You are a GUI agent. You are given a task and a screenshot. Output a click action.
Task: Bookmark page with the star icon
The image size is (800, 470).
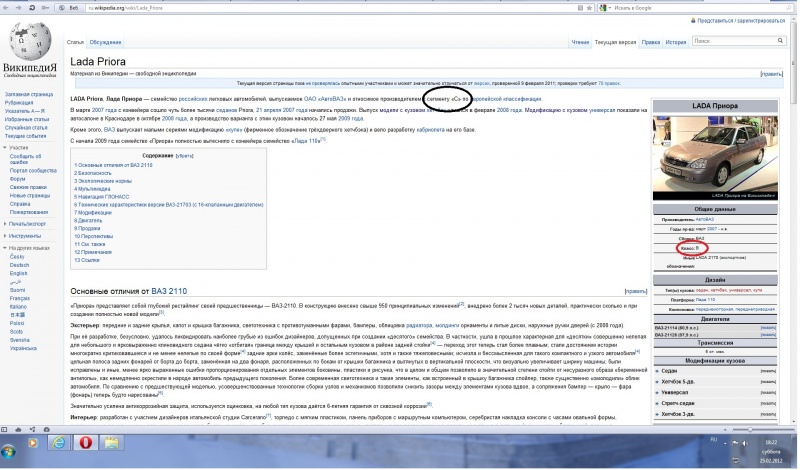[589, 8]
